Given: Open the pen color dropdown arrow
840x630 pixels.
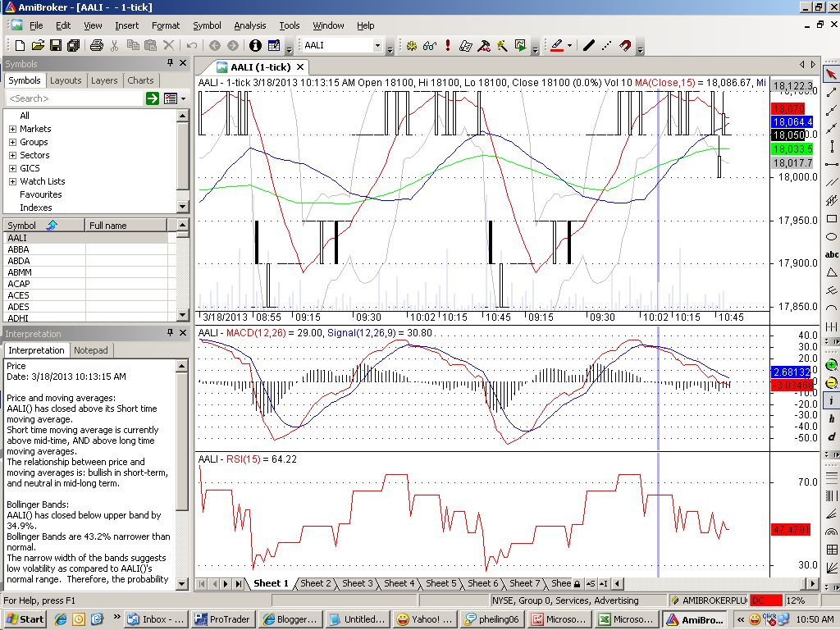Looking at the screenshot, I should pyautogui.click(x=569, y=46).
